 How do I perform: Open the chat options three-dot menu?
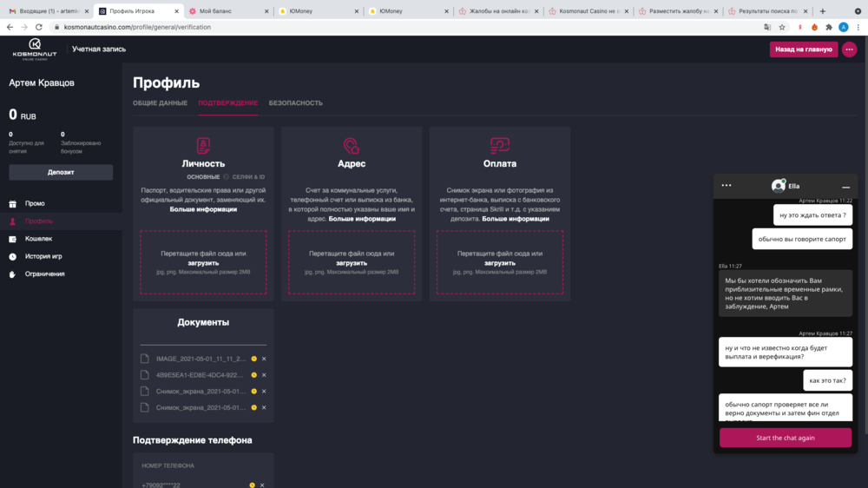coord(727,186)
